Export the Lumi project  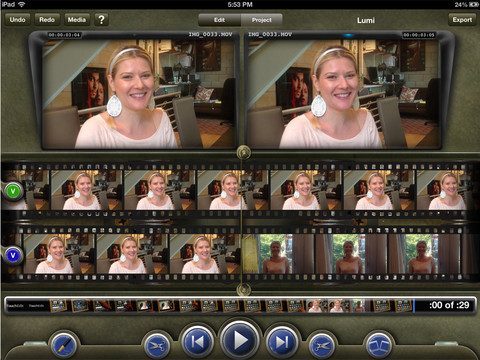pos(462,20)
